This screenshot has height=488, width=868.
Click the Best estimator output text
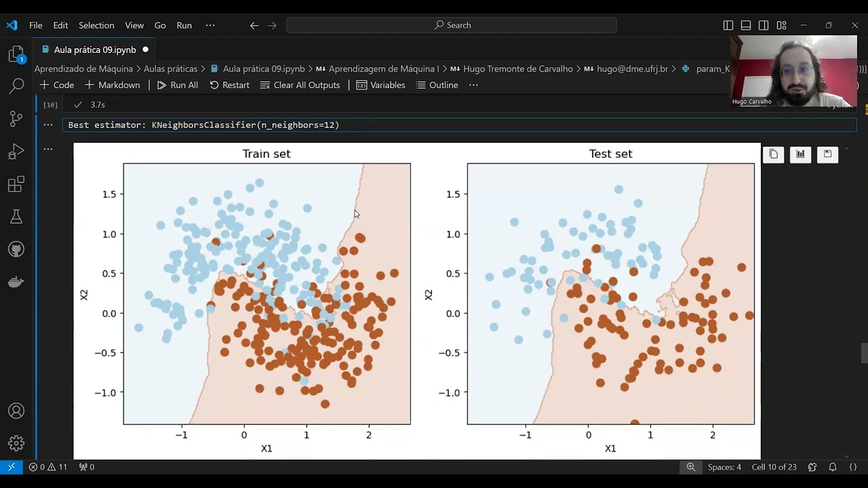point(203,125)
